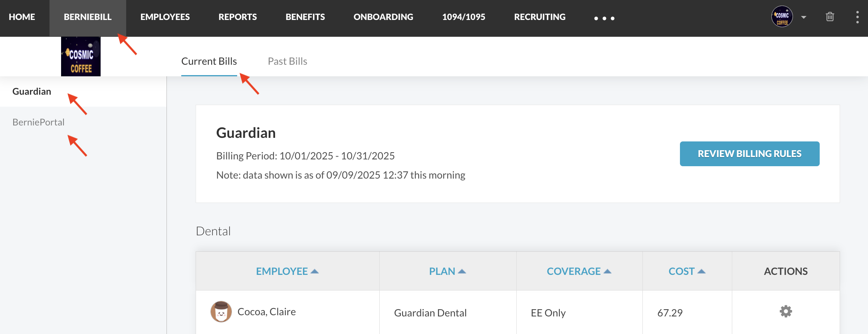
Task: Click the Guardian carrier heading
Action: (x=246, y=133)
